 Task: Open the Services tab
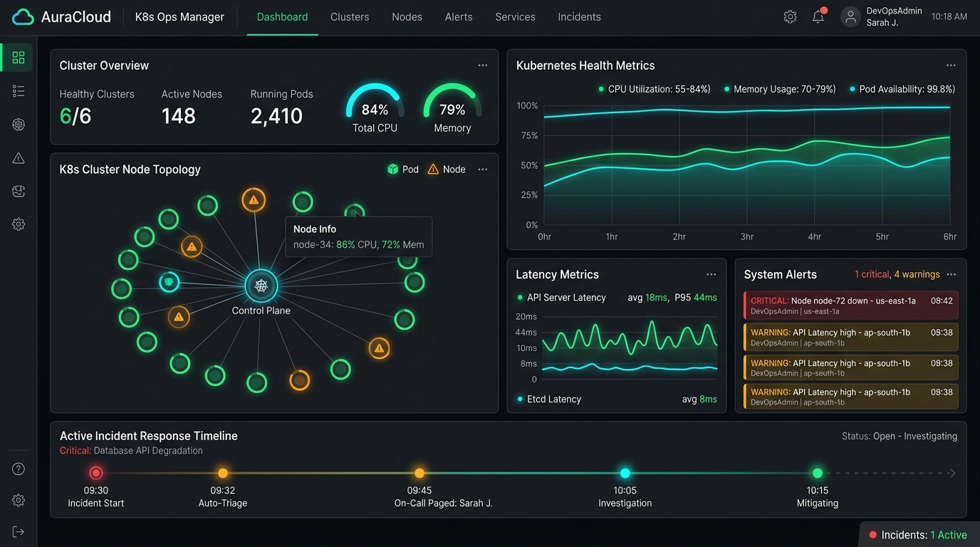coord(515,17)
